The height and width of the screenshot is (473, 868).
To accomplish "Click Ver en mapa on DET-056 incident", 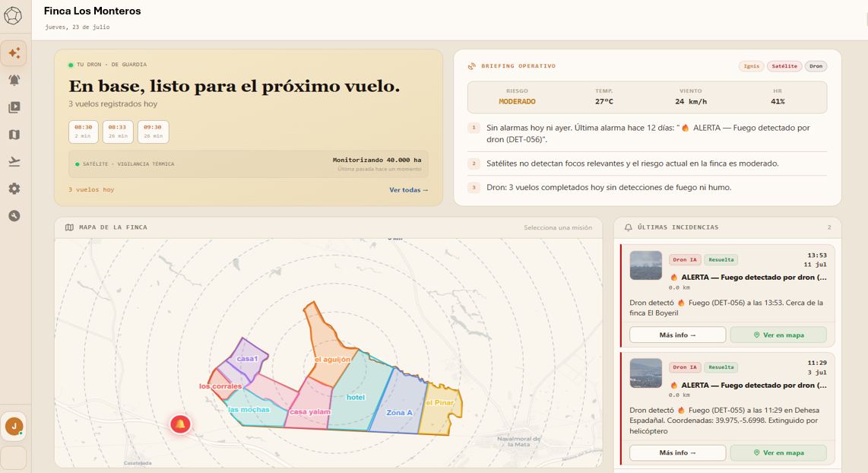I will 778,335.
